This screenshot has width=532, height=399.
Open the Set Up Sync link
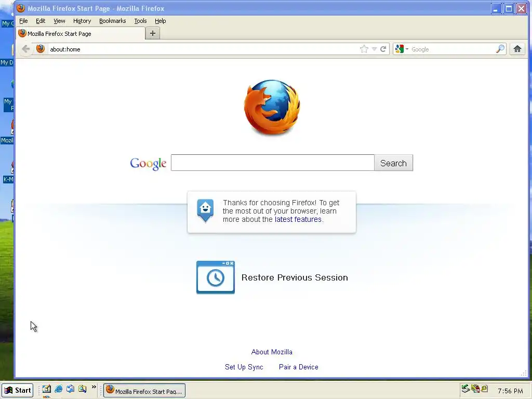click(x=244, y=367)
